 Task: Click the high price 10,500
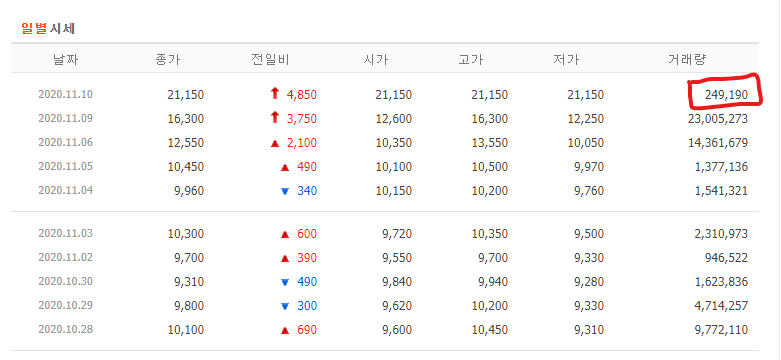(x=490, y=166)
